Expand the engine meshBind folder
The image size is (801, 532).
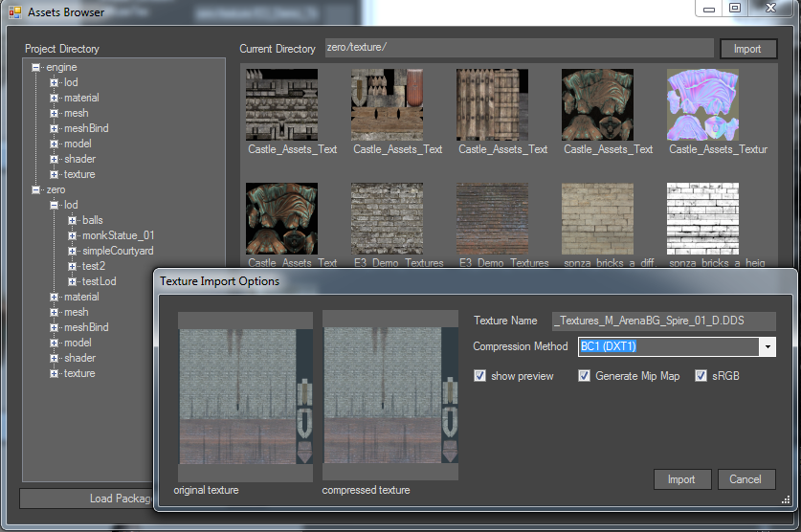coord(55,128)
